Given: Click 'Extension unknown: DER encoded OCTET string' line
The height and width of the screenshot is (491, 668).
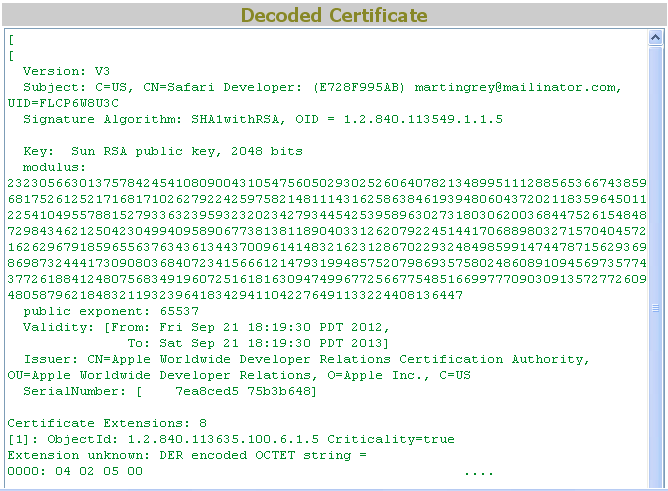Looking at the screenshot, I should (187, 455).
